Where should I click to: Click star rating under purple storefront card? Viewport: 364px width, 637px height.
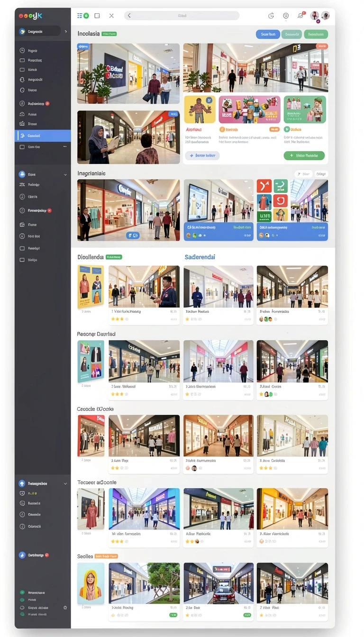coord(119,541)
